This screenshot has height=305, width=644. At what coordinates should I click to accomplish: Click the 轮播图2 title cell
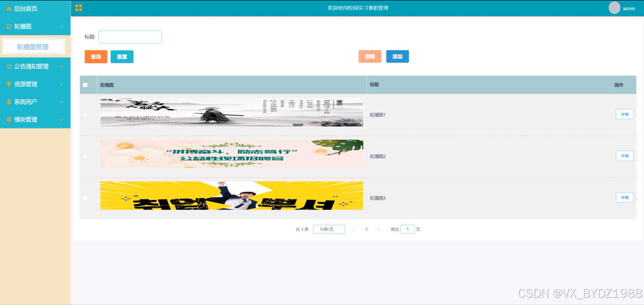point(377,156)
